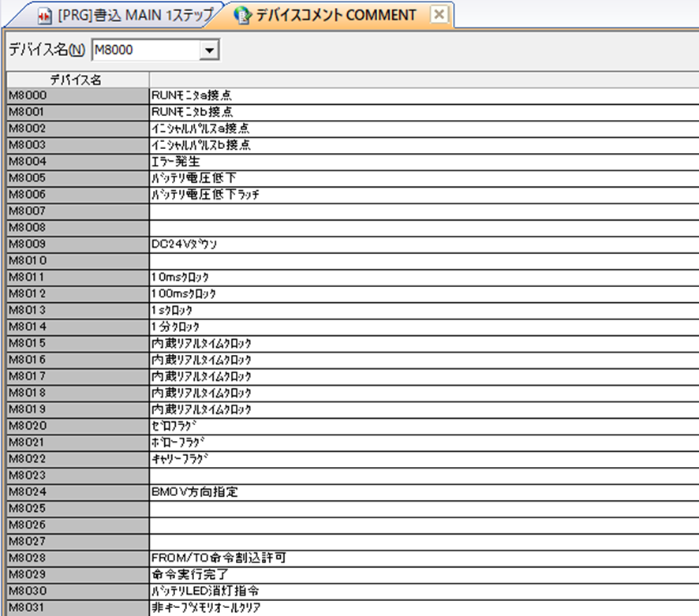Select the M8021 device cell
699x616 pixels.
click(78, 442)
